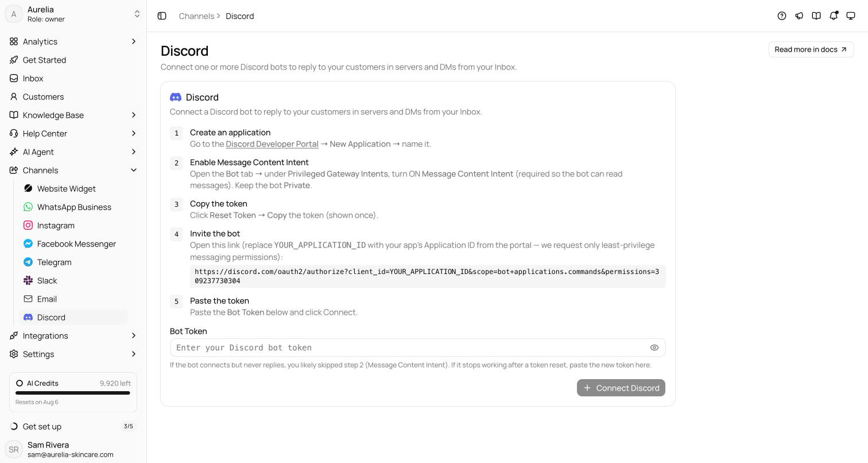868x463 pixels.
Task: Click the WhatsApp Business icon
Action: (28, 207)
